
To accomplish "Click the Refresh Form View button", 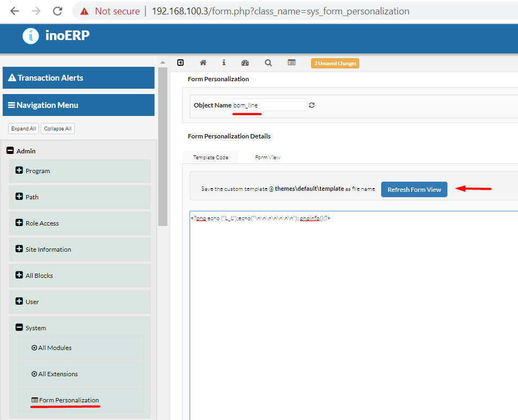I will (414, 190).
